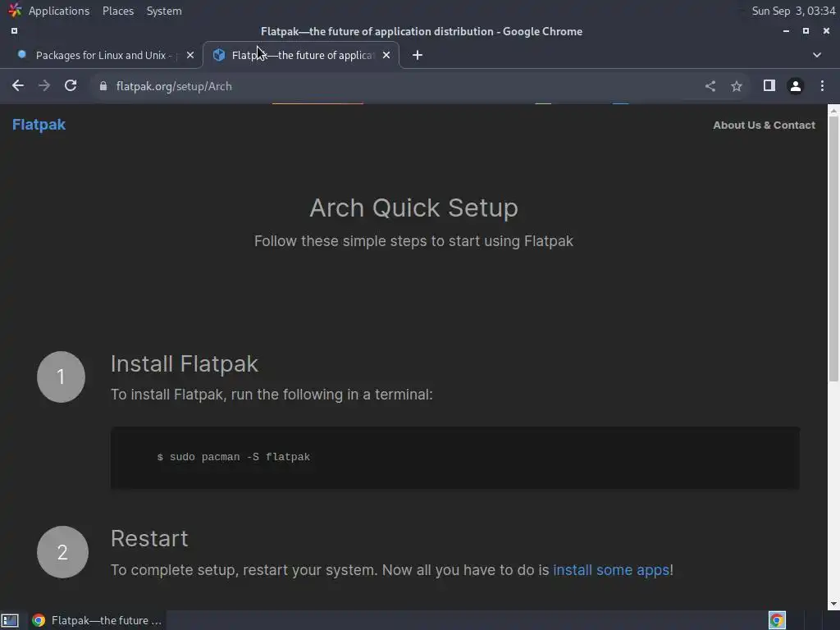
Task: Follow the install some apps link
Action: coord(611,570)
